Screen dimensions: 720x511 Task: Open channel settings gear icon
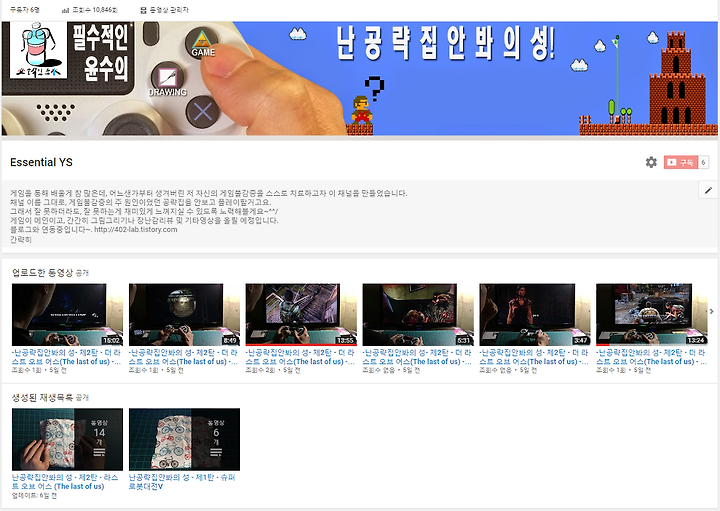pyautogui.click(x=651, y=162)
